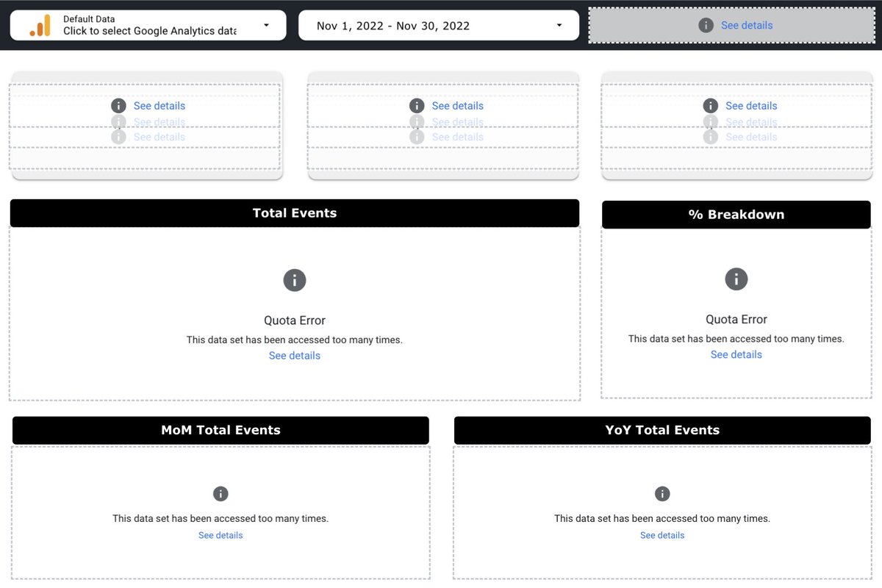Open See details in the top-right gray box
This screenshot has height=588, width=882.
747,25
